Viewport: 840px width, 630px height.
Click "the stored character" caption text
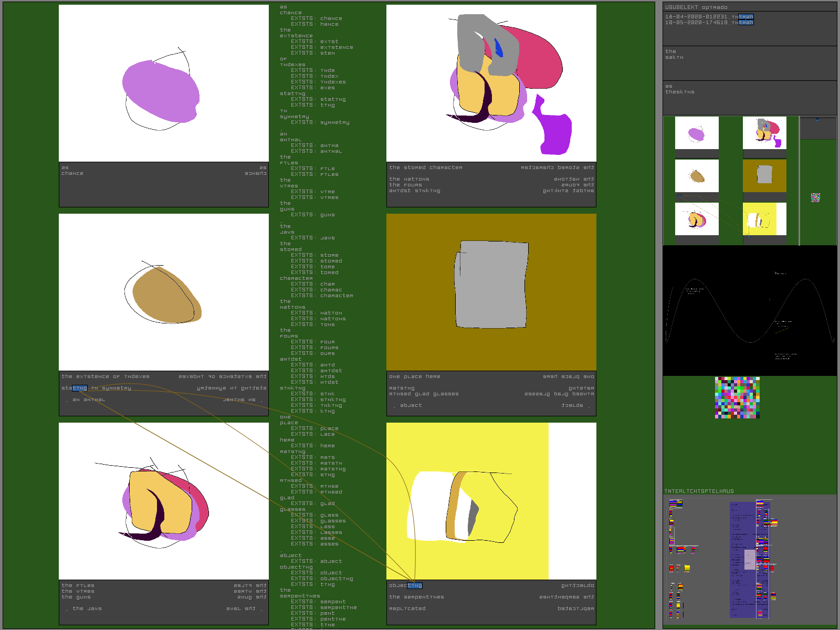[426, 168]
